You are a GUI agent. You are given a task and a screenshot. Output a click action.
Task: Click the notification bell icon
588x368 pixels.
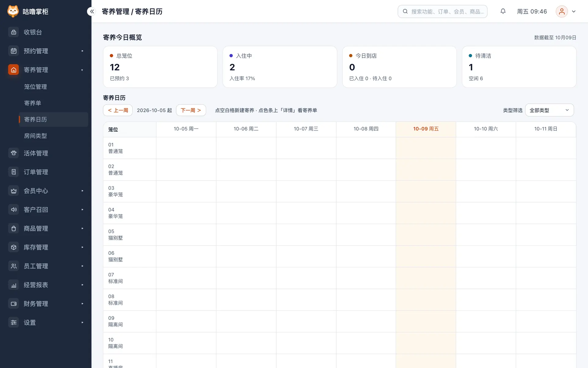pos(503,11)
